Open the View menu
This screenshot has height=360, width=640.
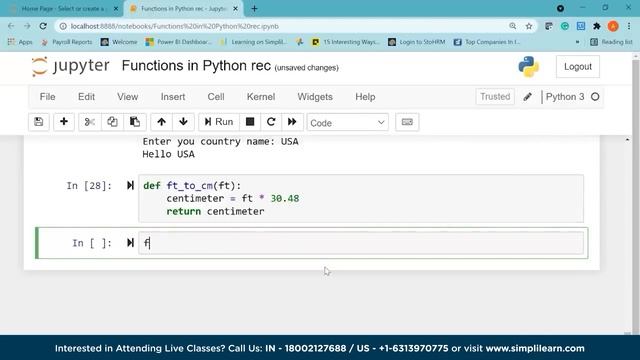pyautogui.click(x=127, y=97)
